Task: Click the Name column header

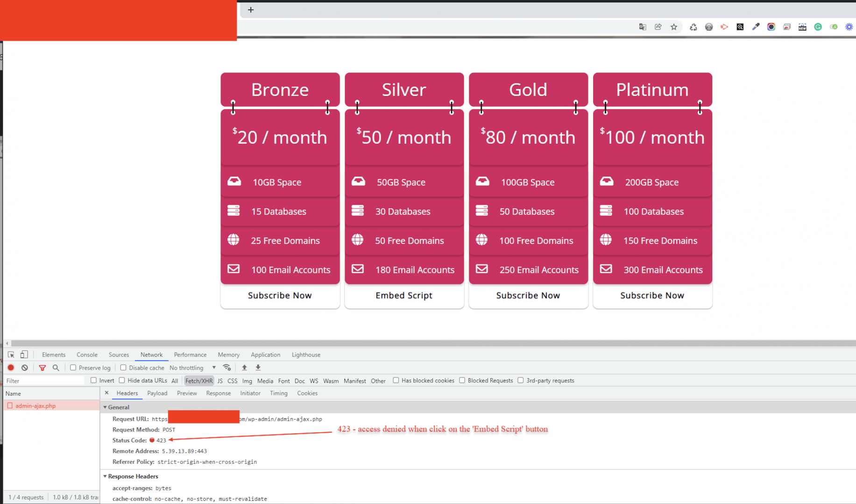Action: click(51, 393)
